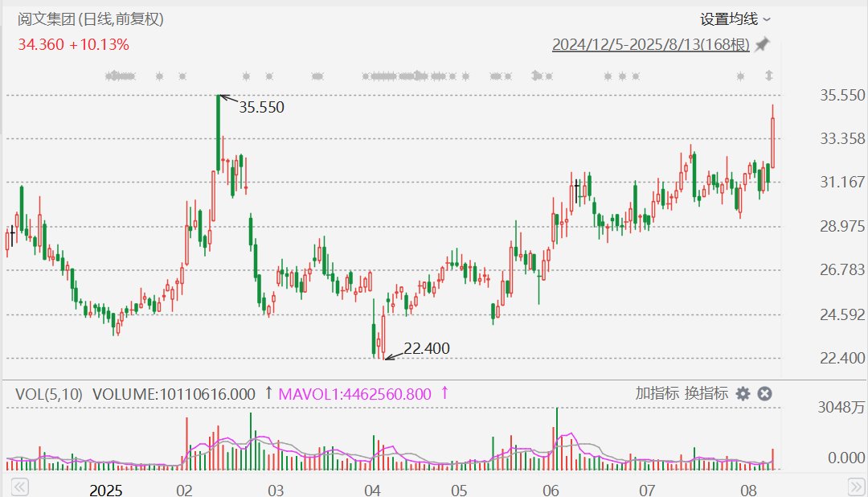Click the rightmost gear-shaped event marker
Viewport: 868px width, 497px height.
[x=741, y=76]
